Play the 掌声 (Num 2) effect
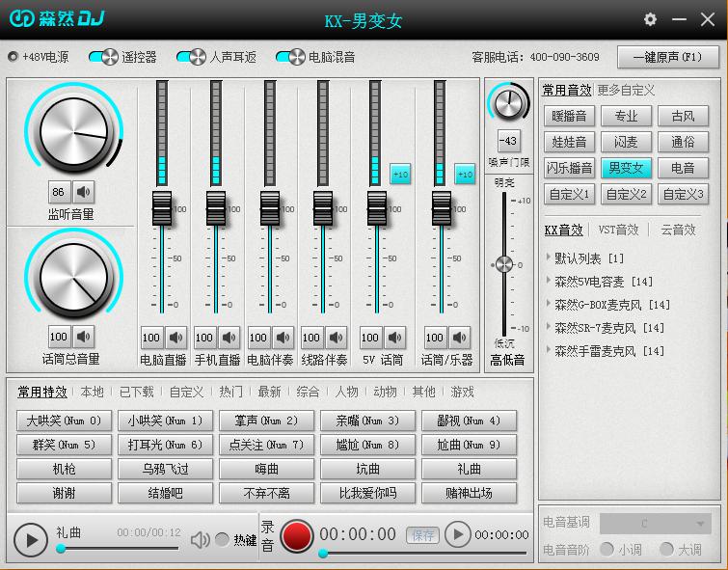Screen dimensions: 728x570 coord(266,421)
